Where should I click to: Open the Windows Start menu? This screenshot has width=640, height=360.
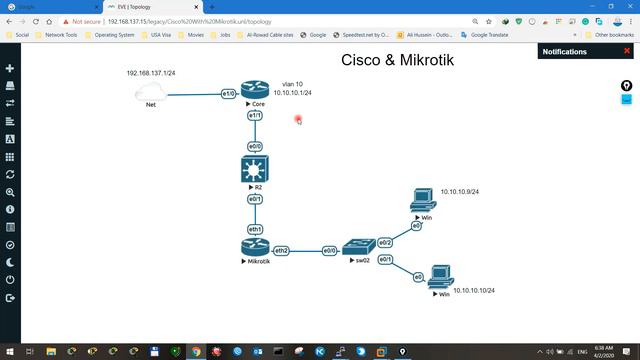[10, 351]
